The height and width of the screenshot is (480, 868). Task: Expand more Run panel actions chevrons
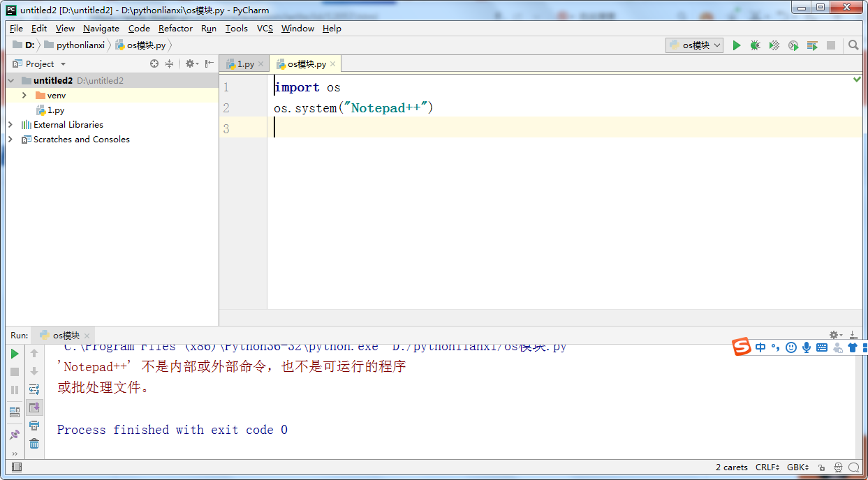15,453
